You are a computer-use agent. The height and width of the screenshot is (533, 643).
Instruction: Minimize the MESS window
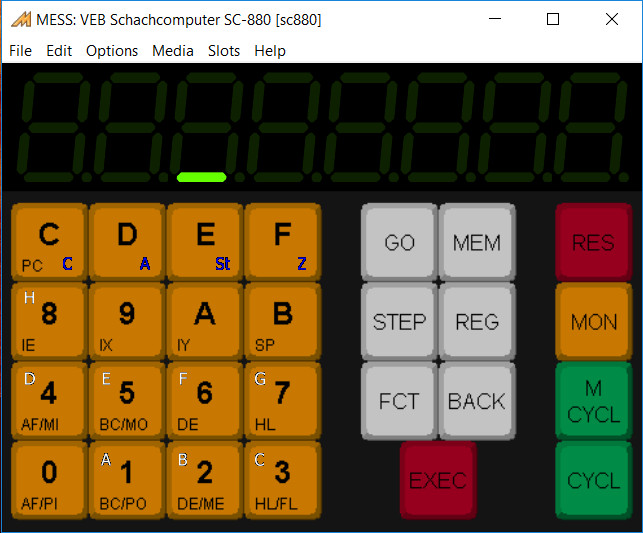coord(495,19)
